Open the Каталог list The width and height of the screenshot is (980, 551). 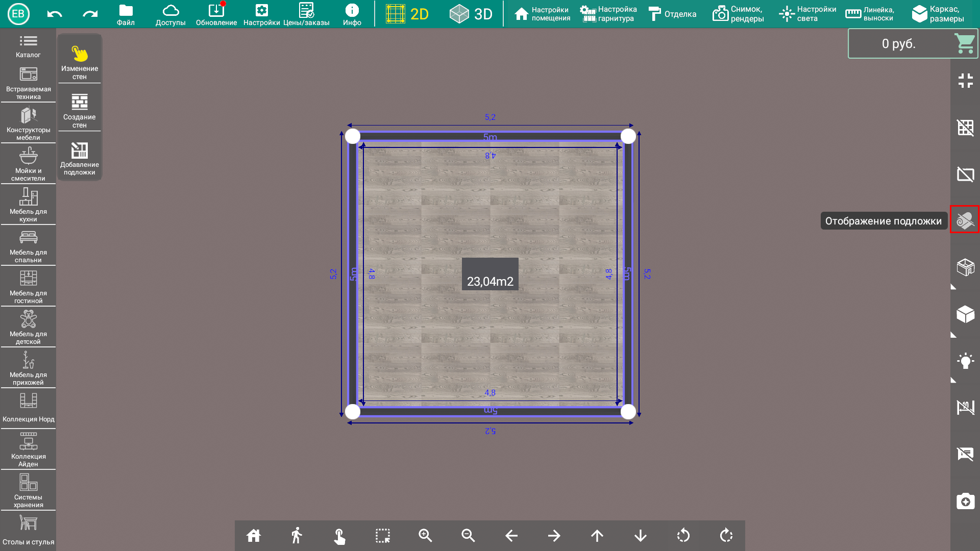[28, 46]
